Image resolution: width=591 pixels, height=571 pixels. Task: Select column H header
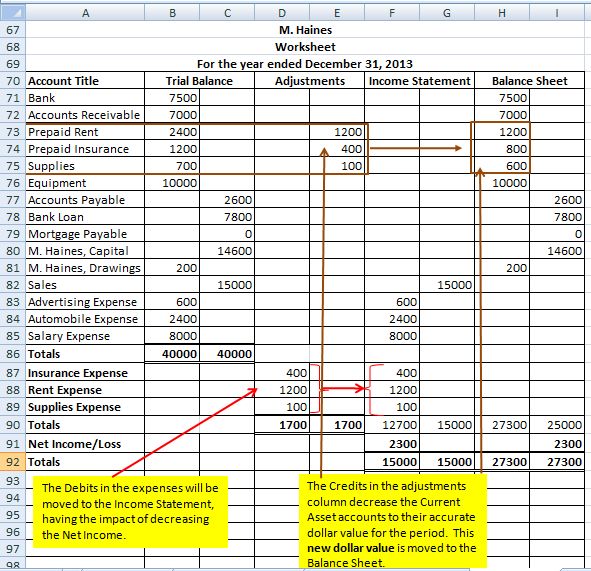(x=502, y=13)
